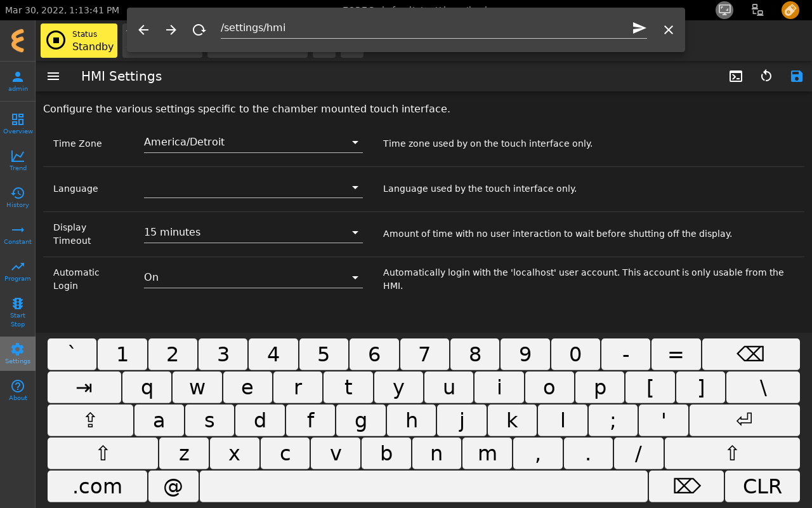Tap the apostrophe key
Viewport: 812px width, 508px height.
click(664, 420)
